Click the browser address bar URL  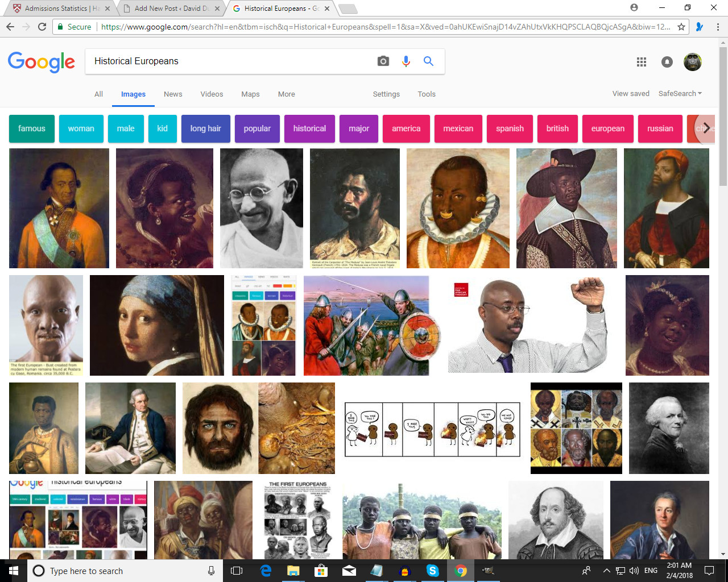386,27
